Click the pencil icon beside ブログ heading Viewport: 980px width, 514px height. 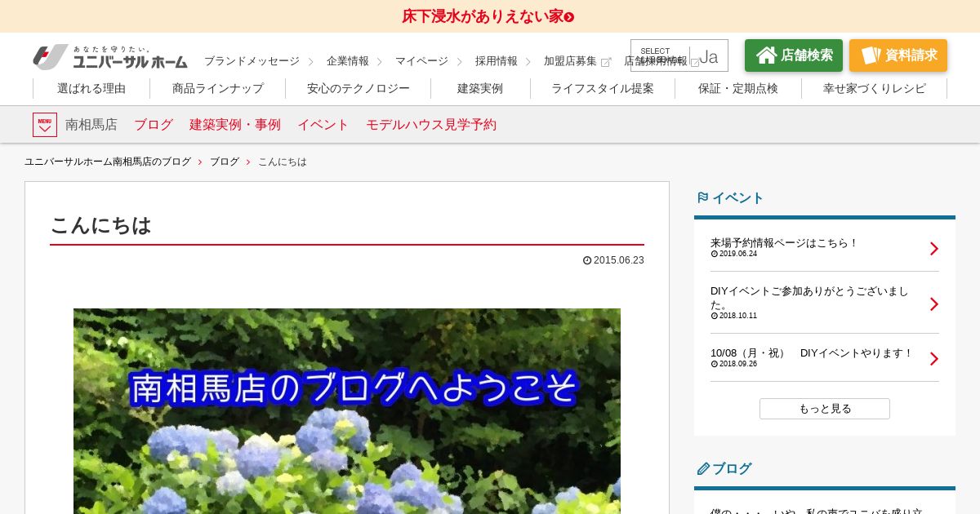tap(702, 468)
